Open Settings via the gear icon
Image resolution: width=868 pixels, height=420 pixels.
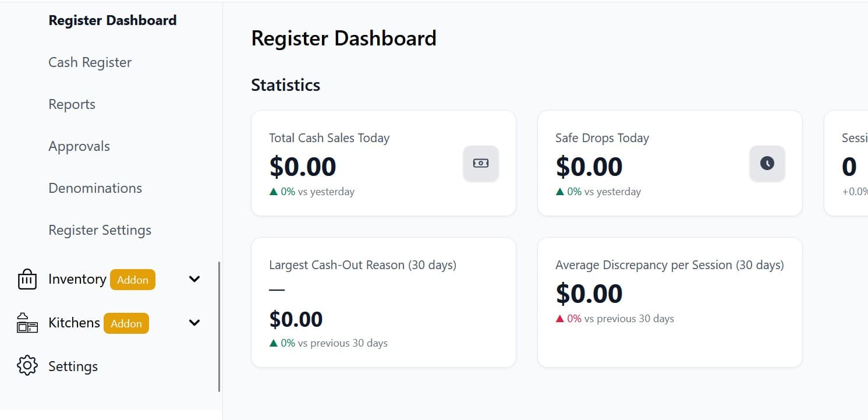[27, 366]
